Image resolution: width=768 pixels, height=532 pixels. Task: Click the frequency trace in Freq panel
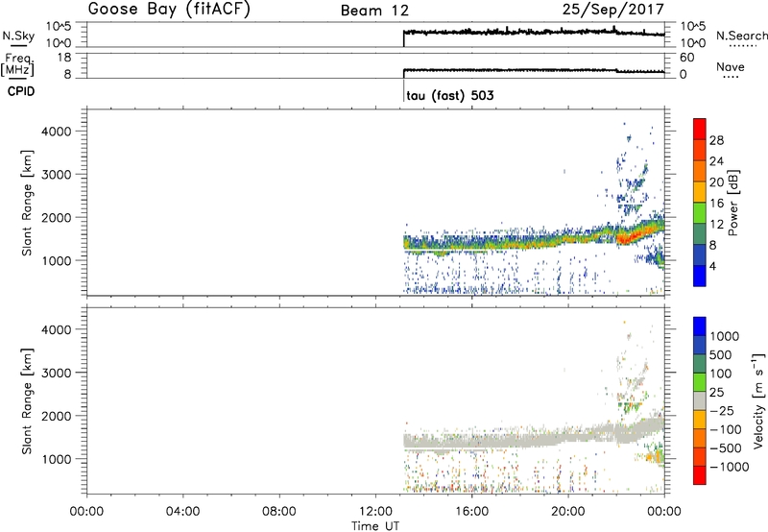[533, 70]
